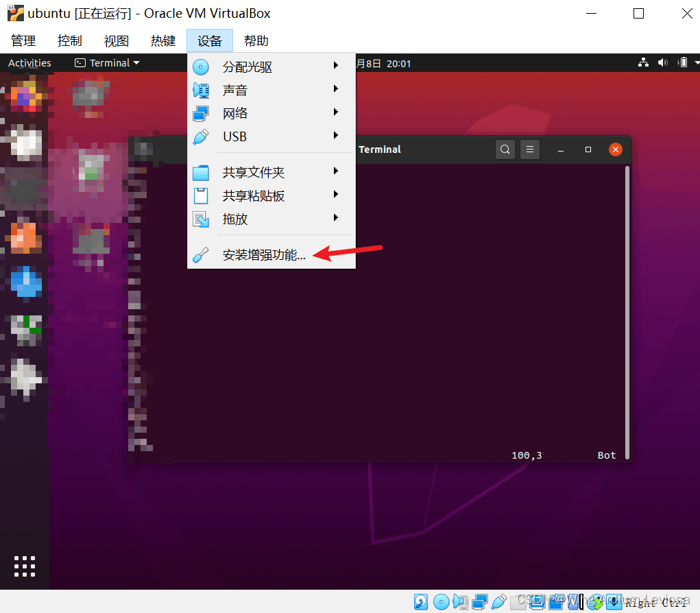Click the 网络 network icon in menu
Image resolution: width=700 pixels, height=613 pixels.
click(201, 113)
